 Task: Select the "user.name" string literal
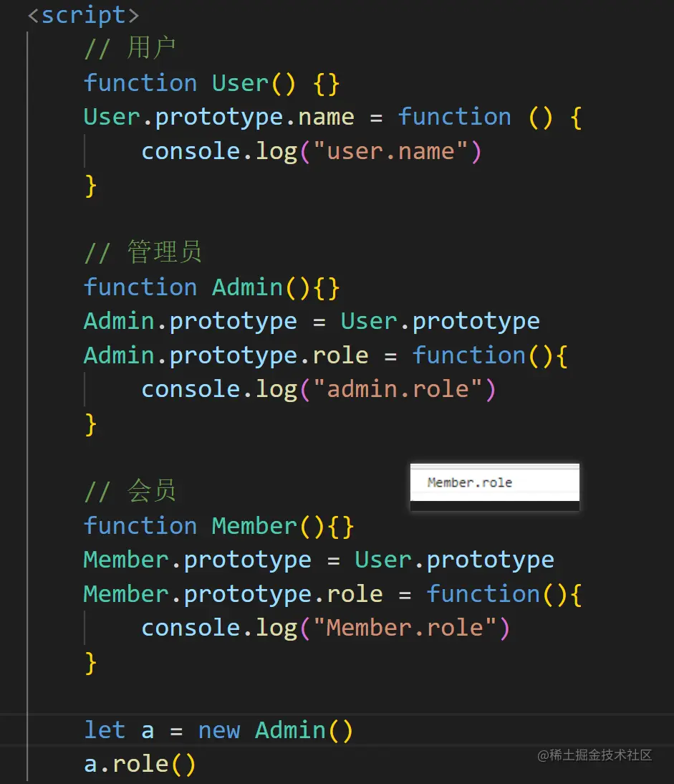click(x=390, y=151)
